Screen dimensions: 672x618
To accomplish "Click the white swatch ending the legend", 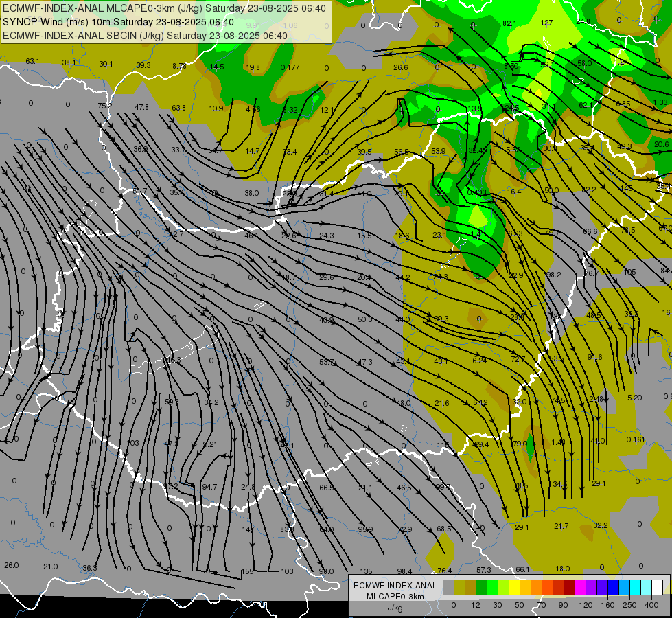I will point(657,587).
